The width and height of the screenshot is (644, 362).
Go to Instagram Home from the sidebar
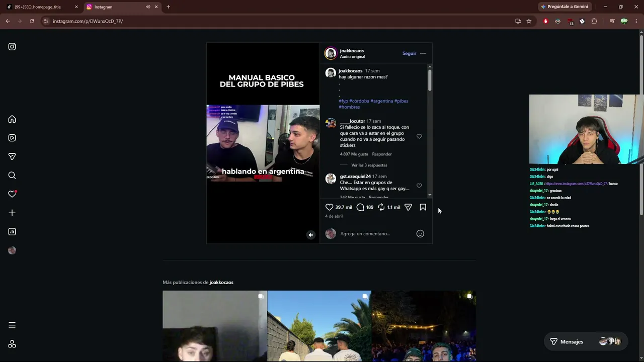12,119
